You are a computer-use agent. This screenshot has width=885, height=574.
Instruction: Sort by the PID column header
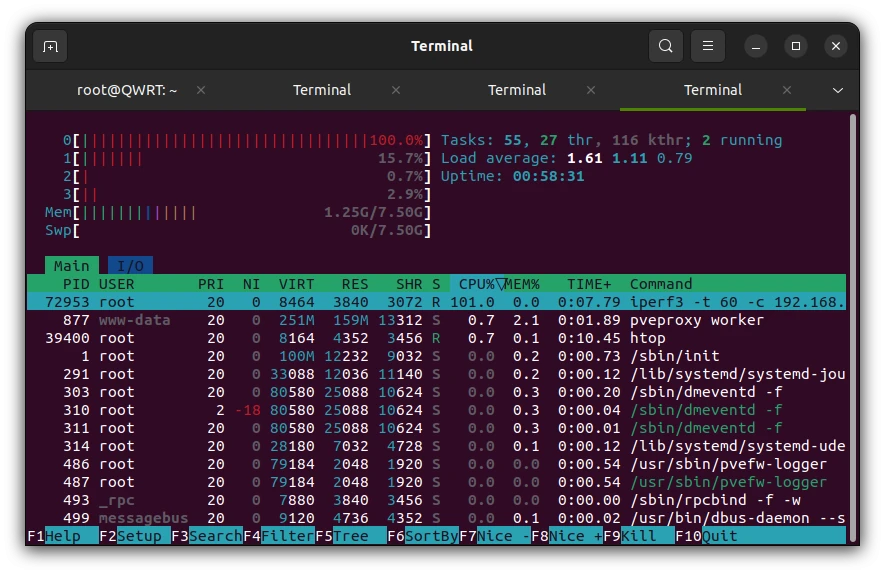coord(76,284)
